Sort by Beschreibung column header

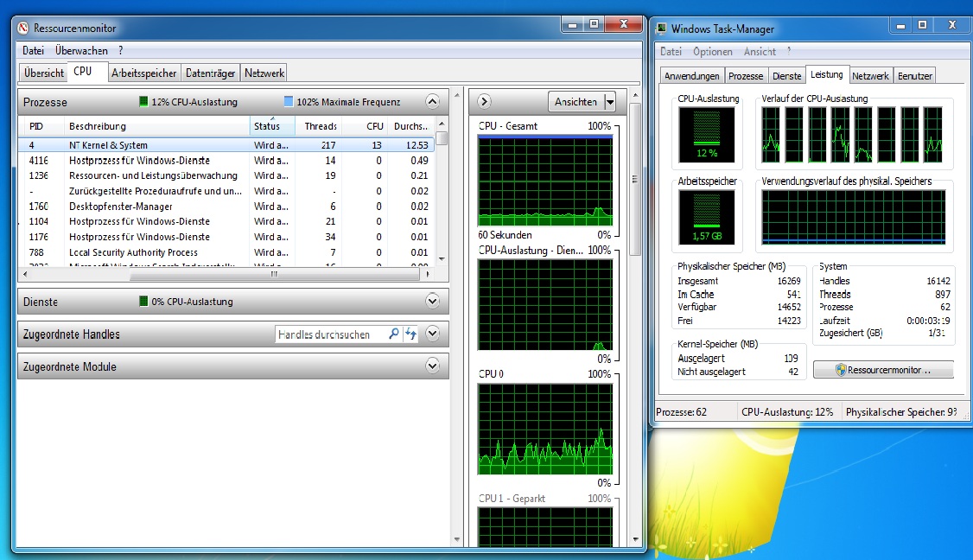click(x=156, y=126)
